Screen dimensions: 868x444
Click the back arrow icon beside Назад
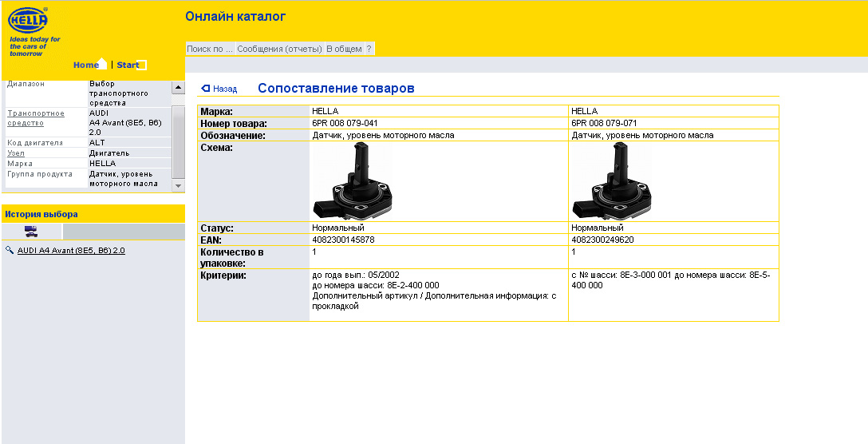pos(205,88)
